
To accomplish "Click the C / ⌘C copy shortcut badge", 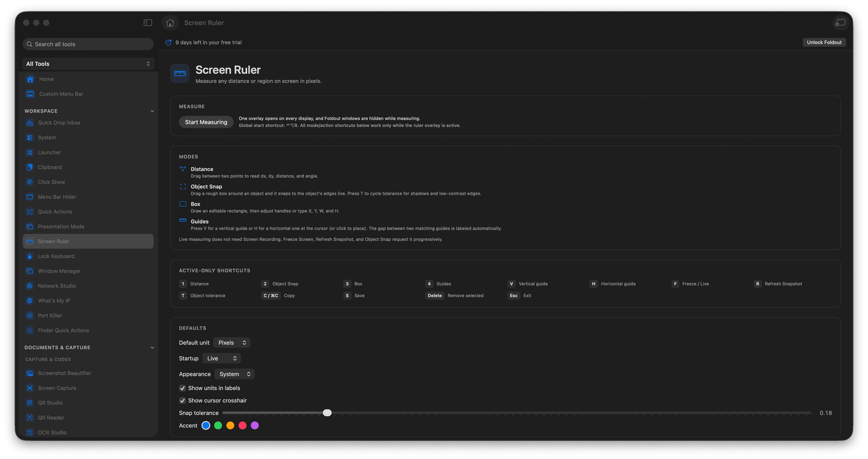I will click(271, 296).
